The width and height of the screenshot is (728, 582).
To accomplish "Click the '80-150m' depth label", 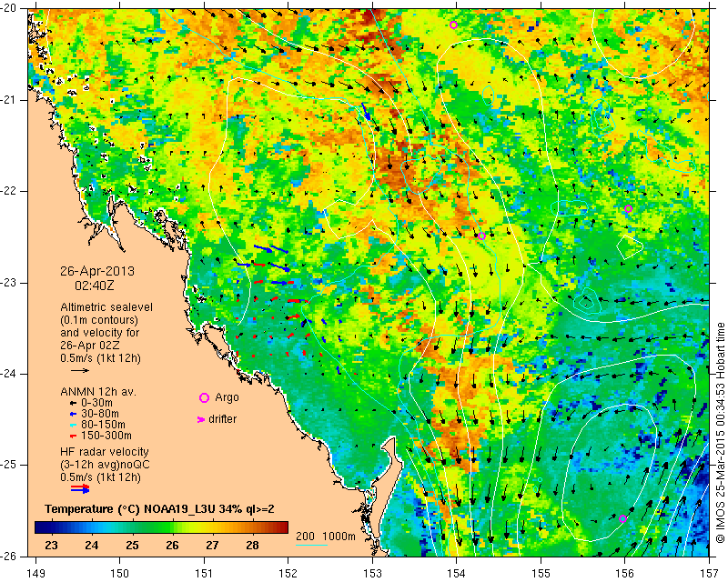I will tap(103, 425).
